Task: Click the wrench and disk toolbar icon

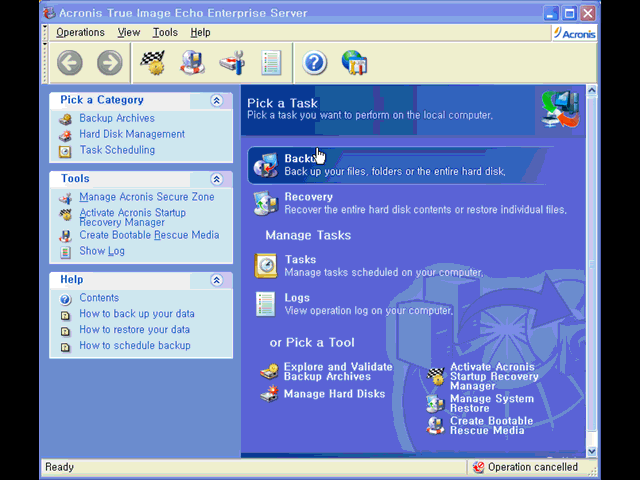Action: pyautogui.click(x=232, y=63)
